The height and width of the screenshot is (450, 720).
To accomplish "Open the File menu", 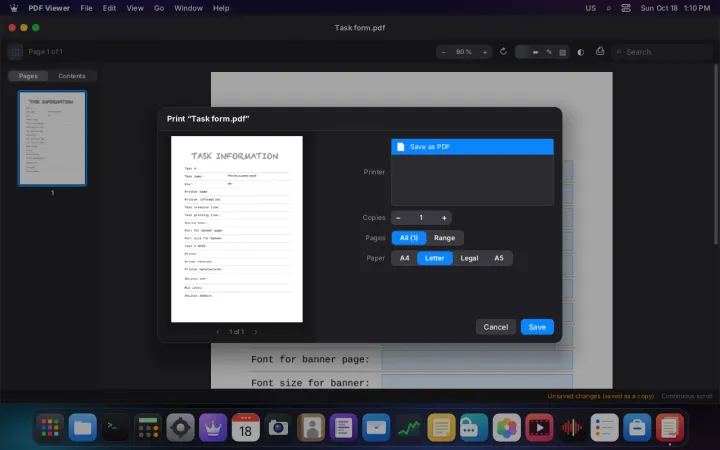I will tap(86, 8).
